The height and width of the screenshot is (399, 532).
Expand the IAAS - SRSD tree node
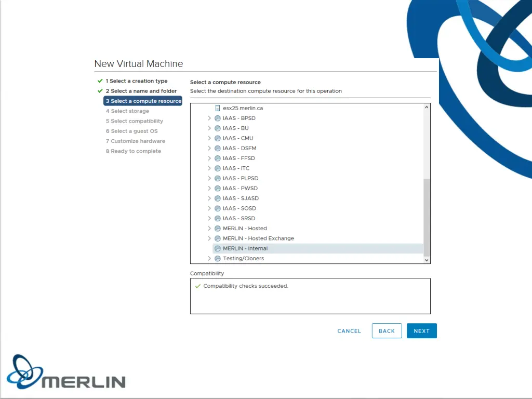209,218
